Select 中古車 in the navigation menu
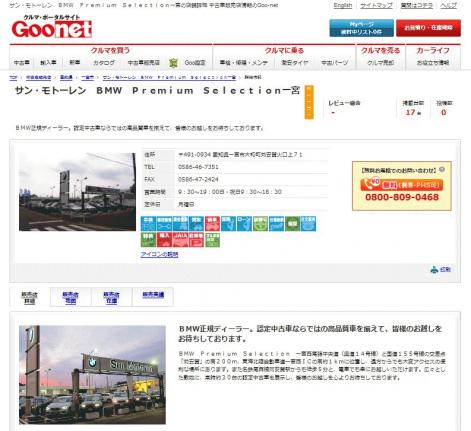The image size is (471, 431). pyautogui.click(x=22, y=62)
